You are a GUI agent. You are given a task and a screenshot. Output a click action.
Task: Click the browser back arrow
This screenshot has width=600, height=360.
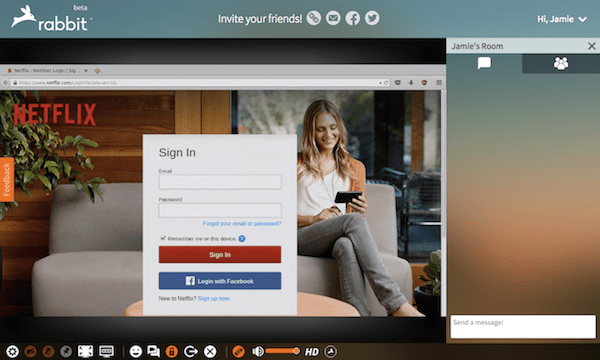tap(5, 83)
